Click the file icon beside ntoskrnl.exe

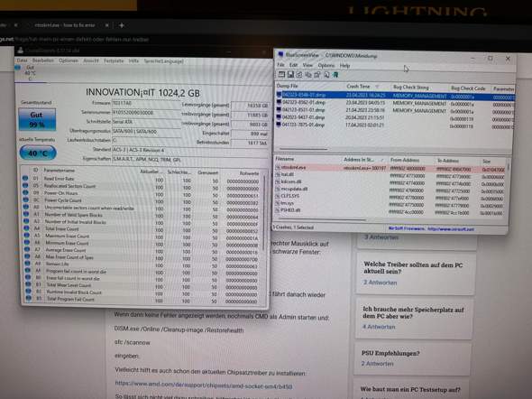[278, 167]
